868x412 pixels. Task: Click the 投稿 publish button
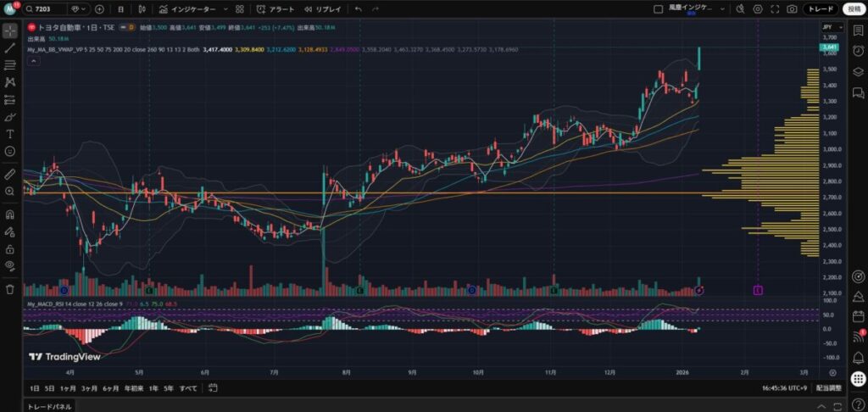click(x=853, y=9)
